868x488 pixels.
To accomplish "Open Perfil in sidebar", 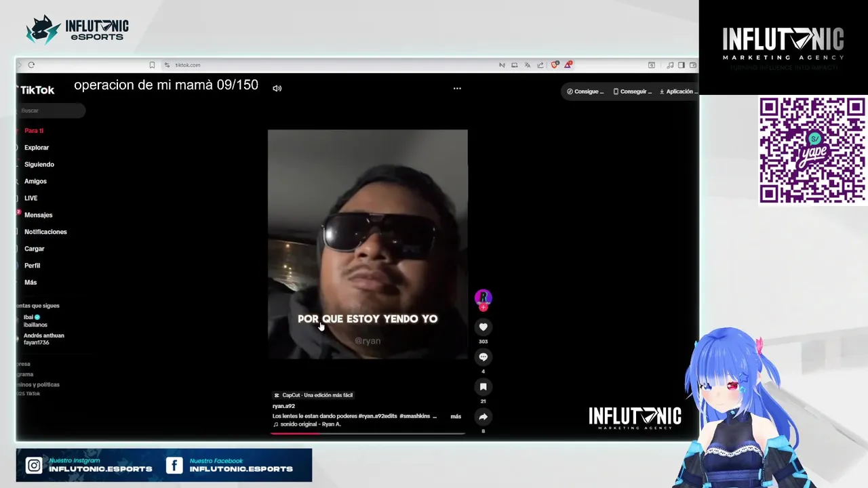I will point(33,266).
